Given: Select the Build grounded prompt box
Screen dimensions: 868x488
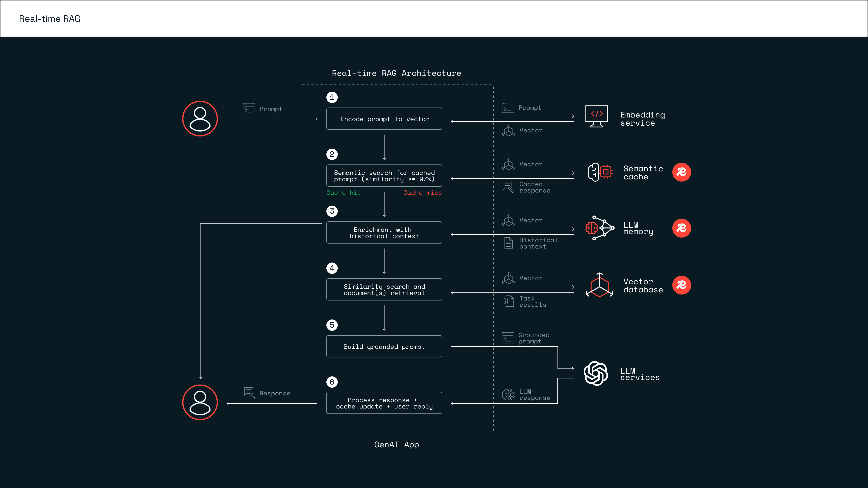Looking at the screenshot, I should (x=384, y=346).
